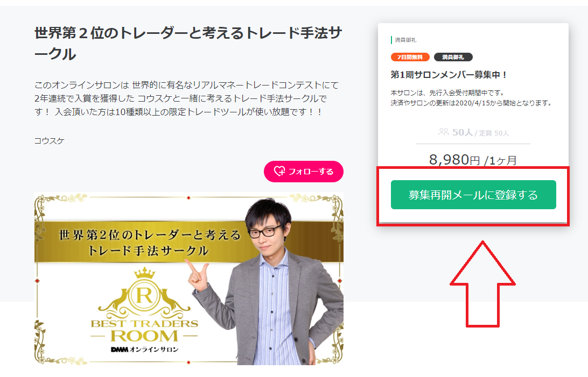The height and width of the screenshot is (377, 588).
Task: Click the orange 7日間無料 badge
Action: coord(410,57)
